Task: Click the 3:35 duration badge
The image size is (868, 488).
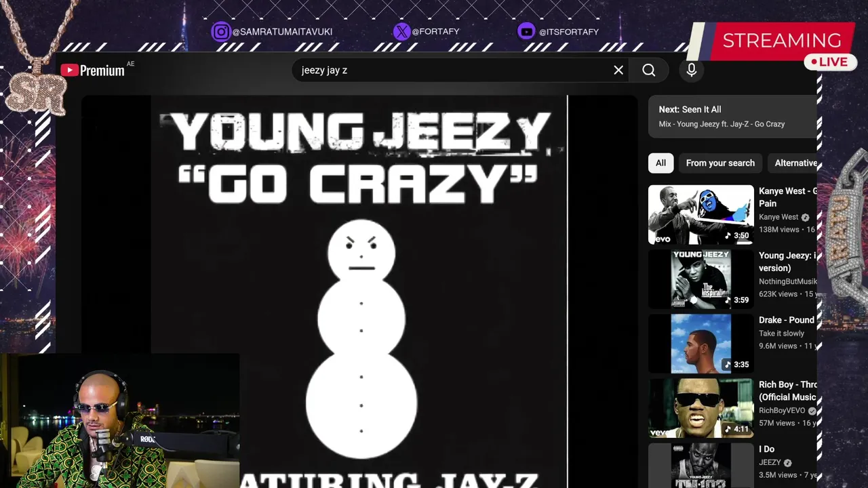Action: pos(737,364)
